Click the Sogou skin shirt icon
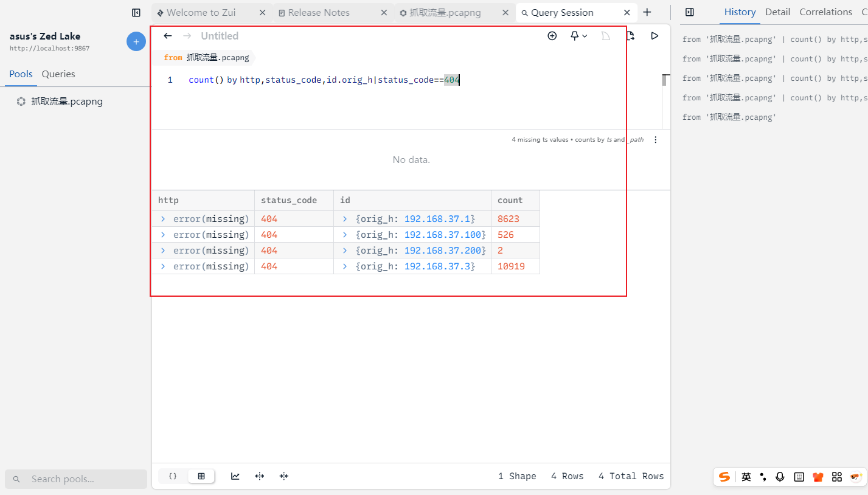This screenshot has width=868, height=495. (x=818, y=477)
